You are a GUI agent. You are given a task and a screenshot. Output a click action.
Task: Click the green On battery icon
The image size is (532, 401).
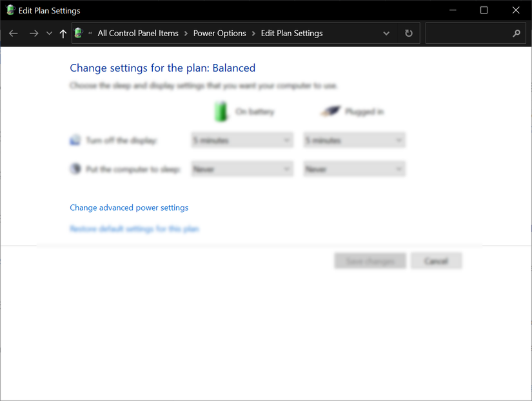(221, 112)
